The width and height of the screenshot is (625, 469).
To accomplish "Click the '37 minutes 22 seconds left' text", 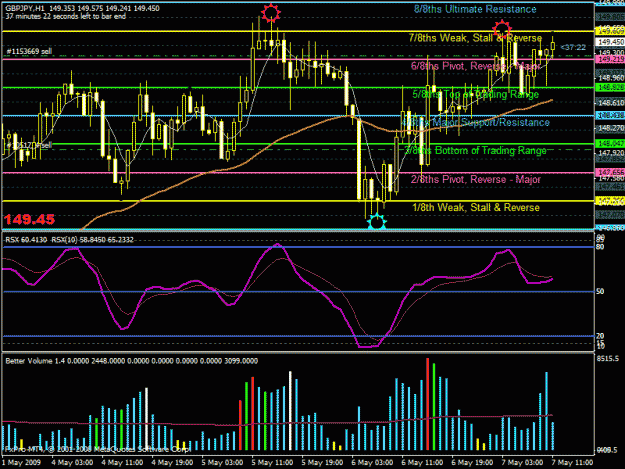I will point(66,16).
